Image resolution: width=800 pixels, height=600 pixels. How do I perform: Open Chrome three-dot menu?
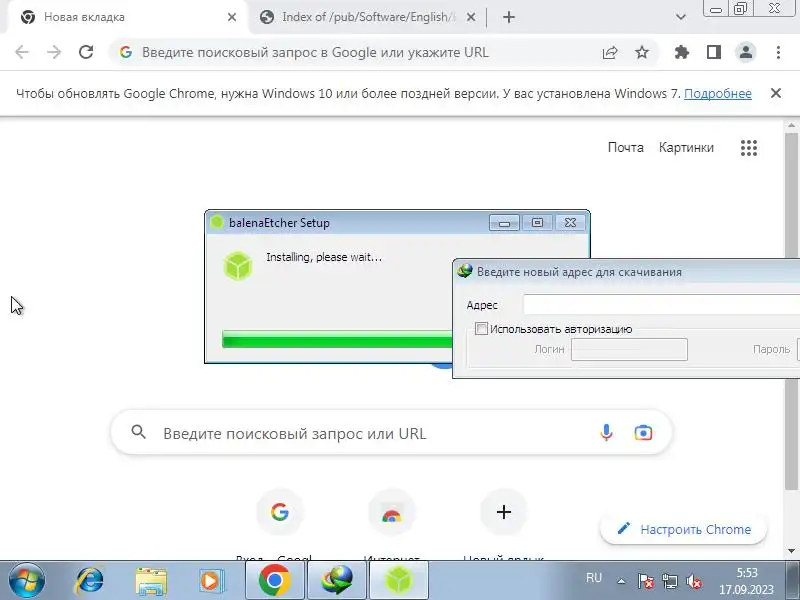point(778,52)
